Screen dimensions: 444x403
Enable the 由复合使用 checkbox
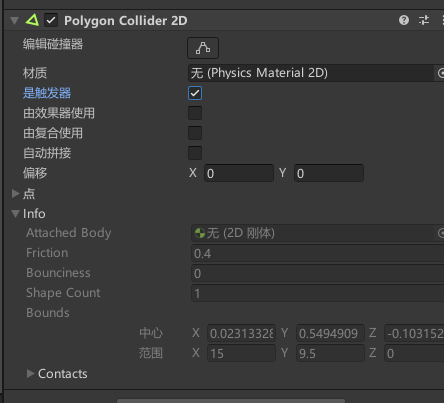(195, 133)
